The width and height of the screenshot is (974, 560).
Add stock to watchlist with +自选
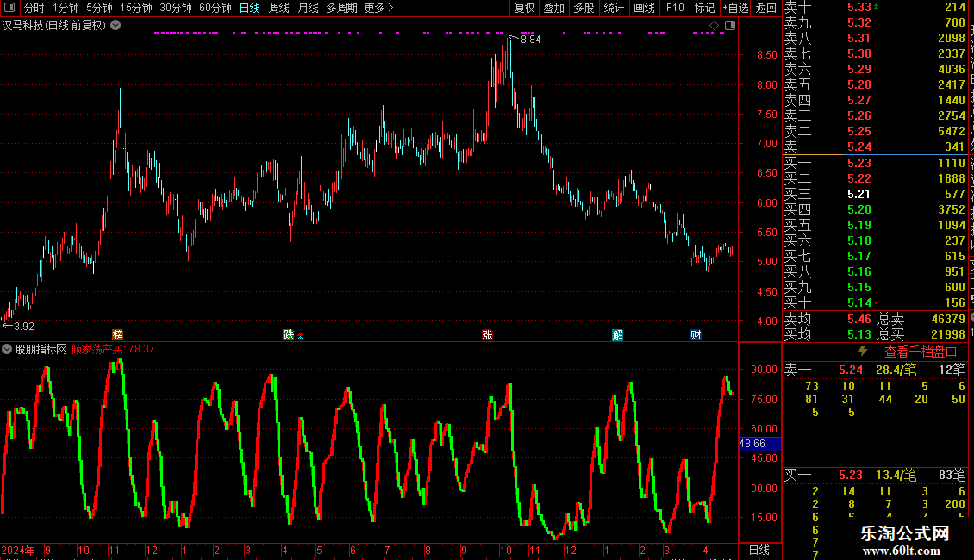point(736,8)
